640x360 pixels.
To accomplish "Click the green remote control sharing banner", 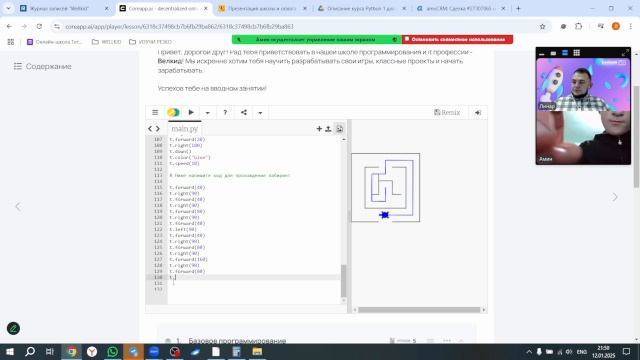I will 317,39.
